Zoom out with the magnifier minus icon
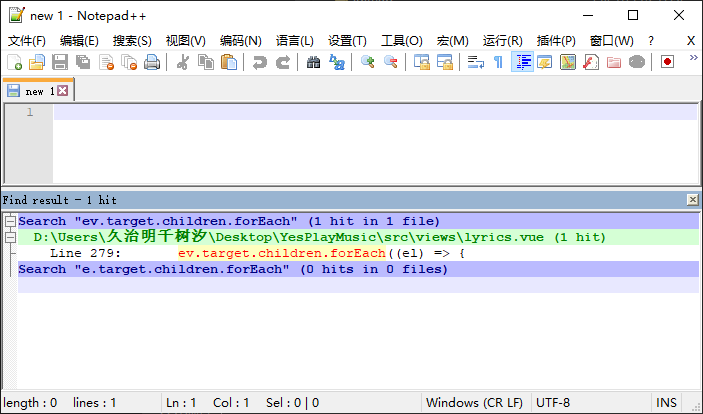 click(x=391, y=62)
